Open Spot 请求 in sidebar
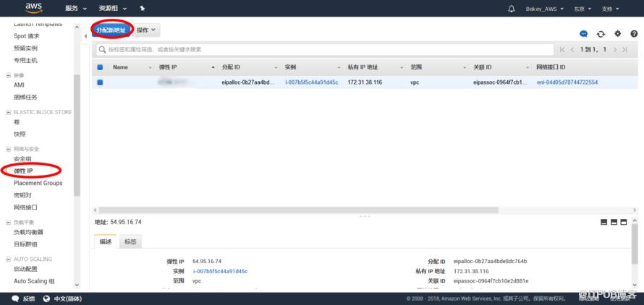Viewport: 644px width, 305px height. 27,36
